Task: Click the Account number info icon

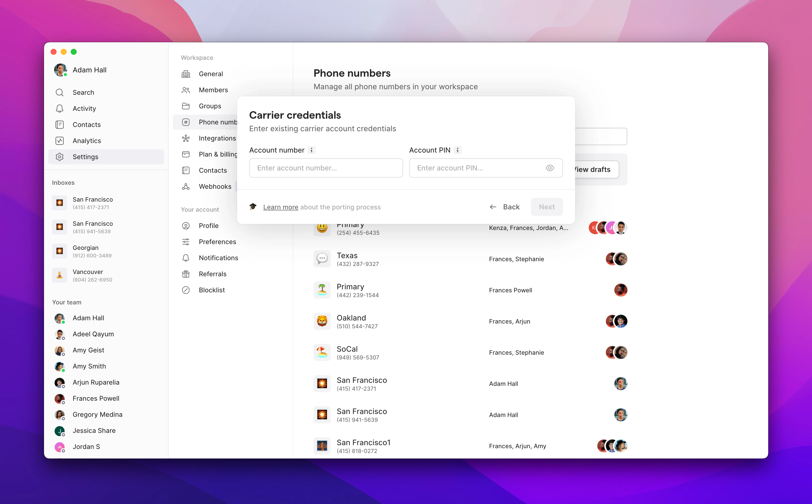Action: [x=312, y=150]
